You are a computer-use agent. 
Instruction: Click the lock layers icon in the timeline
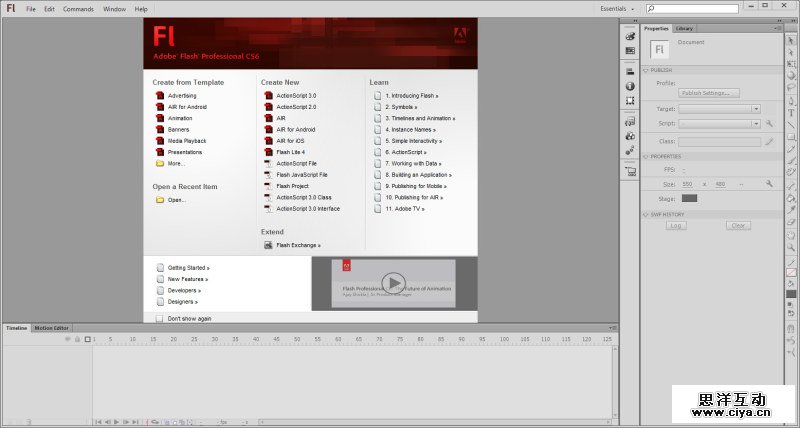pyautogui.click(x=77, y=339)
